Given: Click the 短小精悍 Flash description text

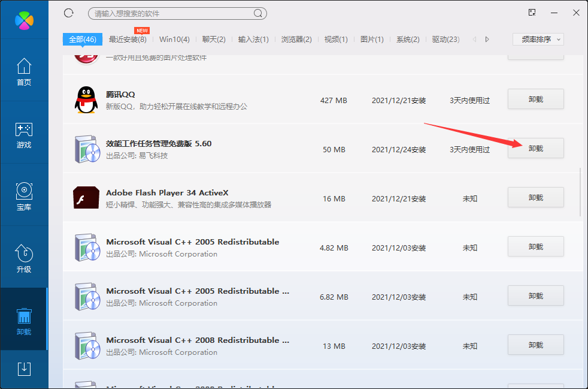Looking at the screenshot, I should 189,204.
